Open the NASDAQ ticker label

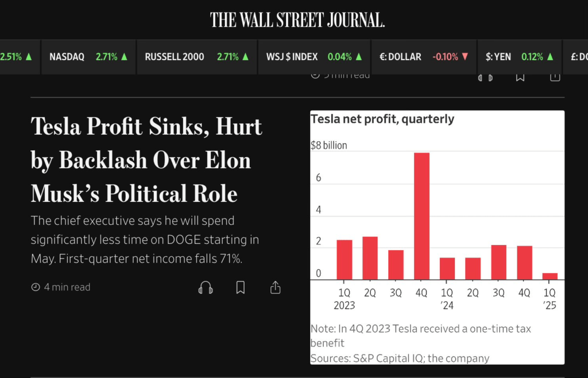point(67,57)
